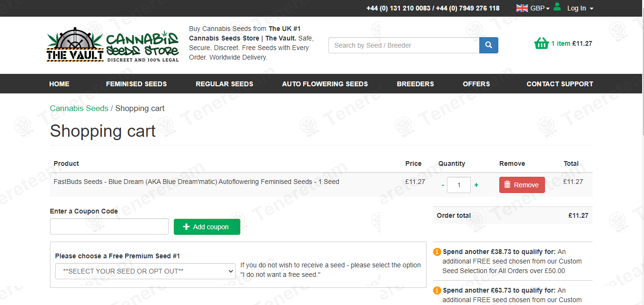Image resolution: width=644 pixels, height=305 pixels.
Task: Open the free premium seed selector
Action: tap(145, 271)
